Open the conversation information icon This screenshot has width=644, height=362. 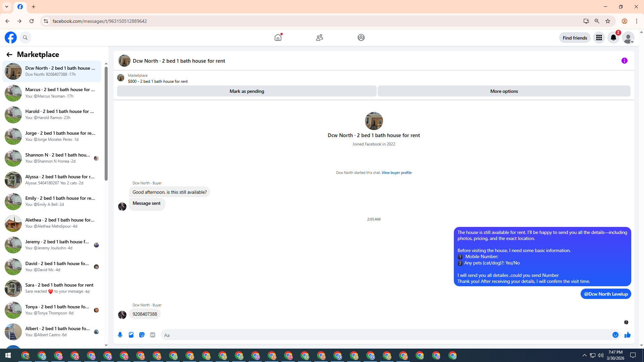point(624,61)
